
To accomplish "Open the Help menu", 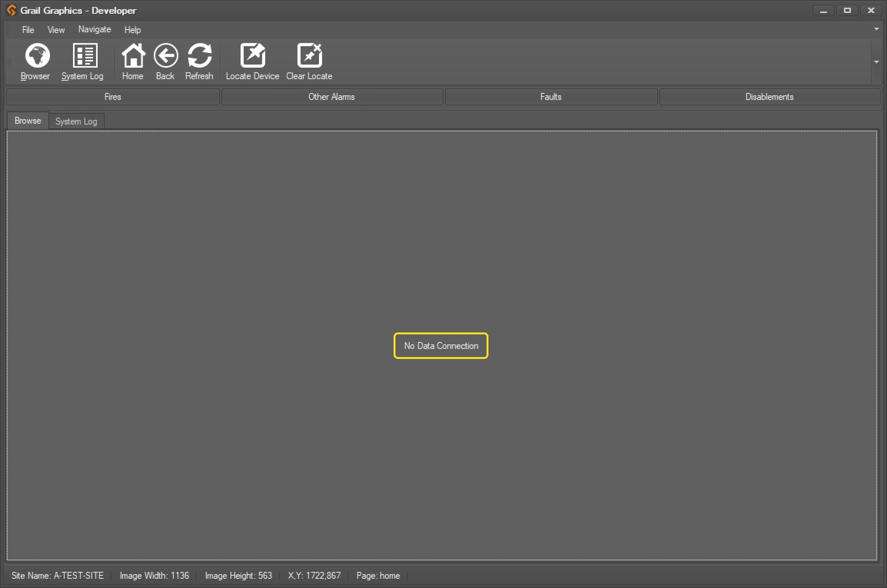I will (132, 30).
